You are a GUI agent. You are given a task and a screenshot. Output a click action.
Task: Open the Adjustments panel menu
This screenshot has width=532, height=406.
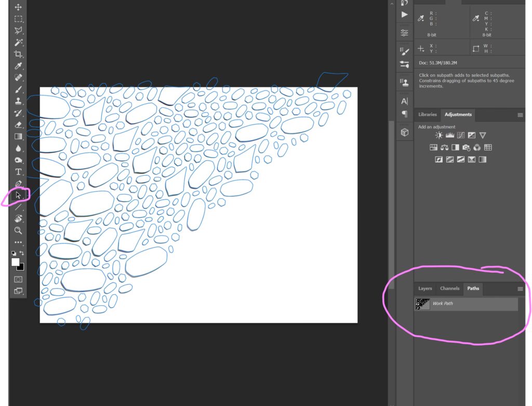(x=520, y=115)
